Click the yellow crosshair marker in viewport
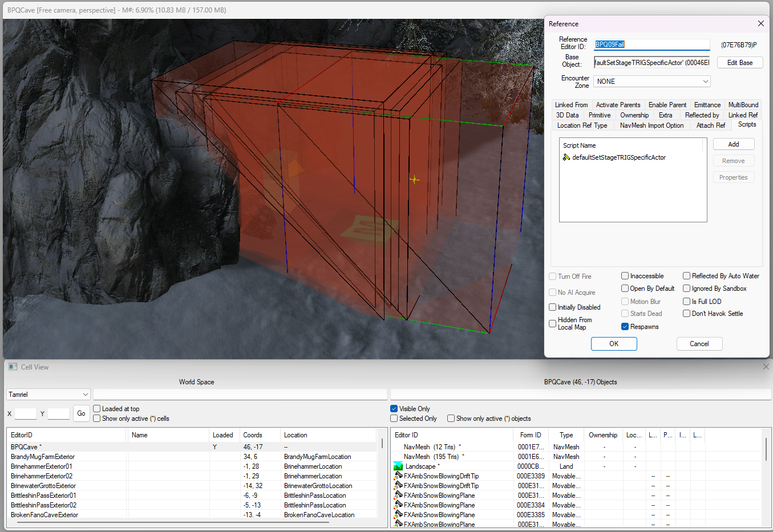Viewport: 773px width, 532px height. point(414,180)
